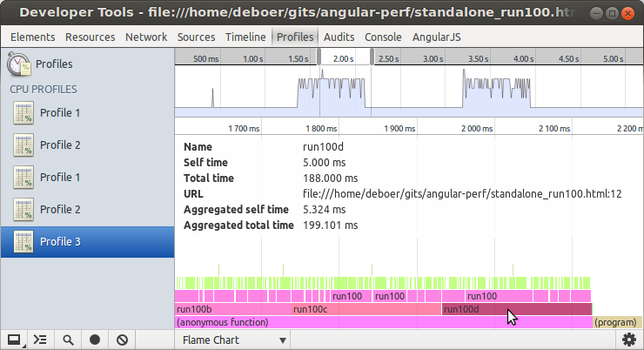Open the Elements tab
This screenshot has width=644, height=350.
click(x=33, y=37)
